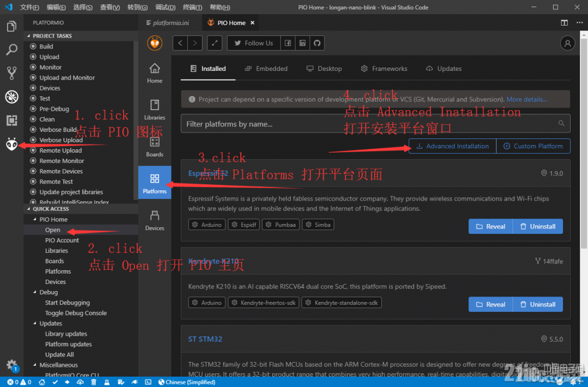This screenshot has height=387, width=588.
Task: Open the new terminal icon in status bar
Action: tap(148, 382)
